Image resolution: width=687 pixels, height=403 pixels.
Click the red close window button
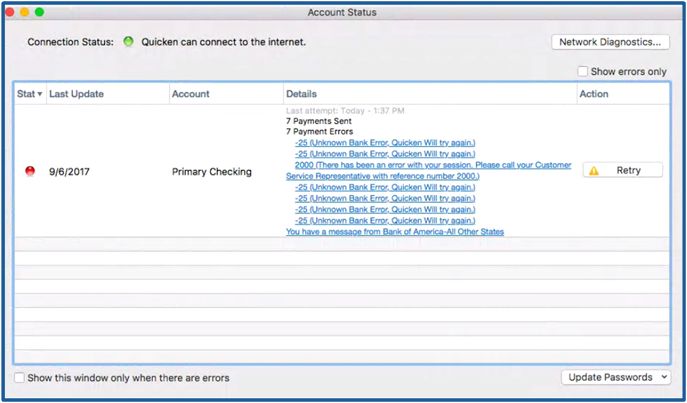[x=11, y=12]
